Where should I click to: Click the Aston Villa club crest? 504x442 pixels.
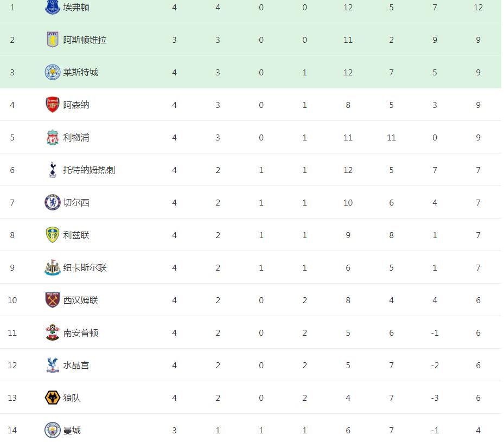53,40
